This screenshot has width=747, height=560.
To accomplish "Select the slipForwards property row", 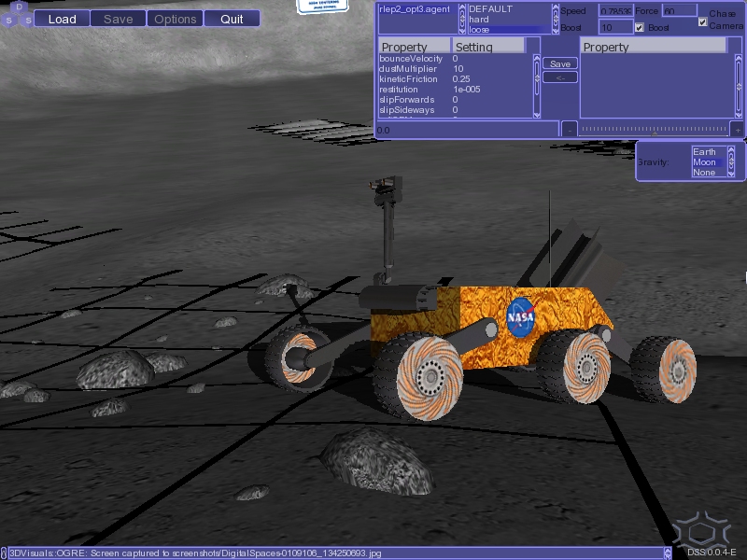I will pos(456,100).
